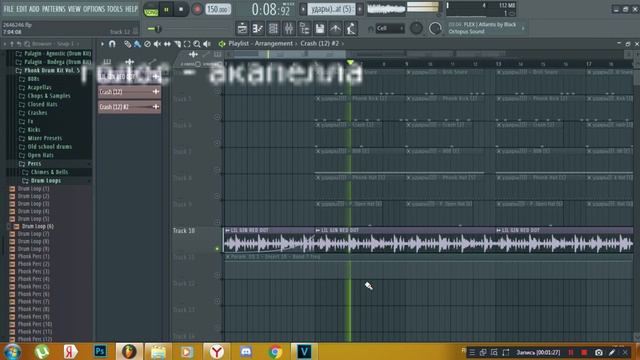Select the playlist Draw pencil tool
The image size is (640, 360).
coord(127,44)
